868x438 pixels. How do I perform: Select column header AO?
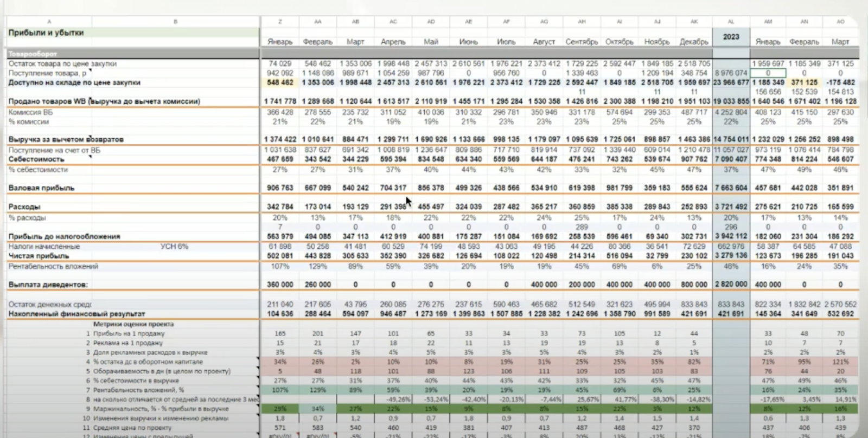[840, 22]
